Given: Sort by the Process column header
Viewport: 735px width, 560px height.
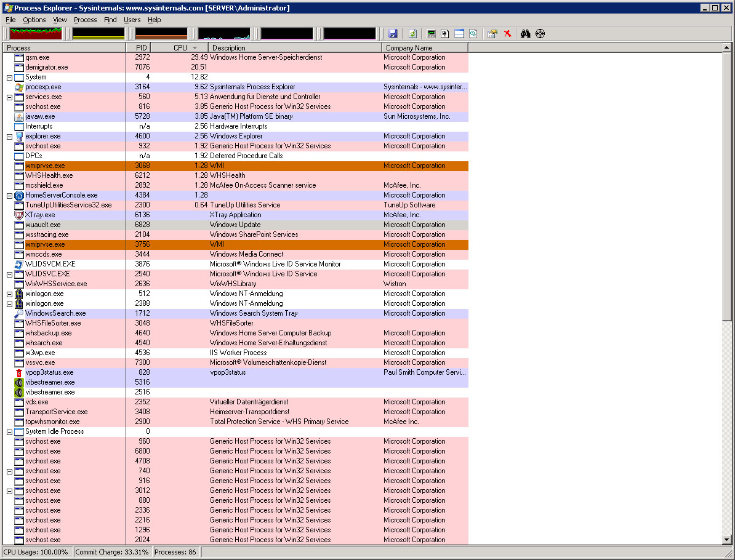Looking at the screenshot, I should tap(64, 48).
